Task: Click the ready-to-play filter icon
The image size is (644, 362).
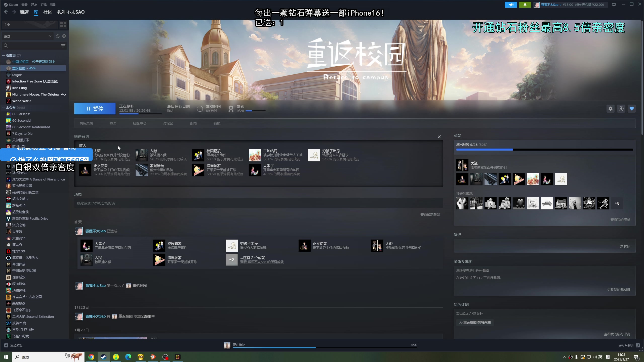Action: [64, 36]
